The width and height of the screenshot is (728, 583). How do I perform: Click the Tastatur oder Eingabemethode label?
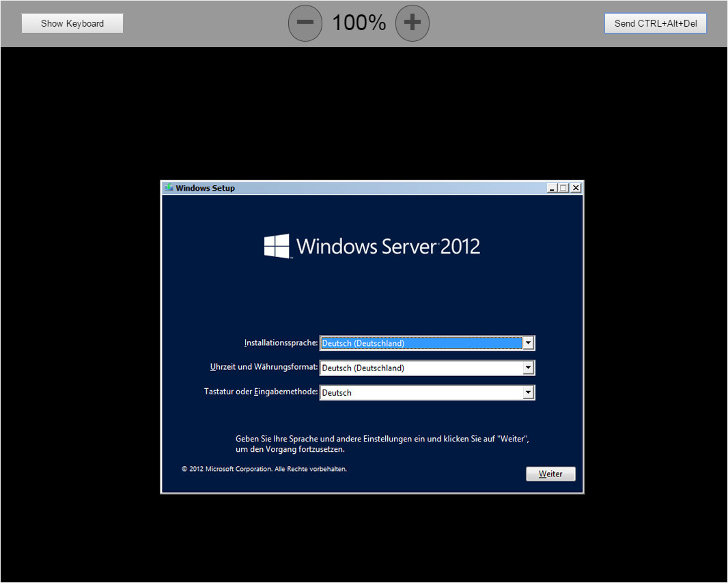(x=261, y=392)
